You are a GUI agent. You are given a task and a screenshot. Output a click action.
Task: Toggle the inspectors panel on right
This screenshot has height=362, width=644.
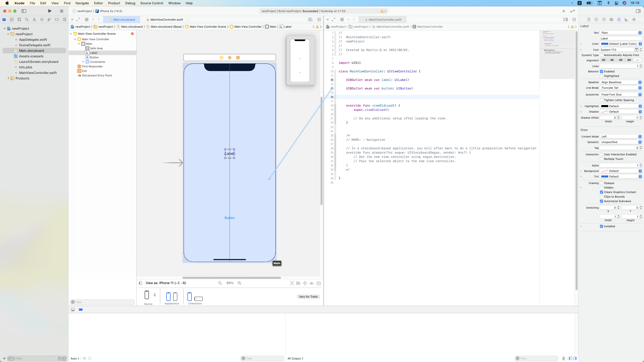[x=638, y=11]
